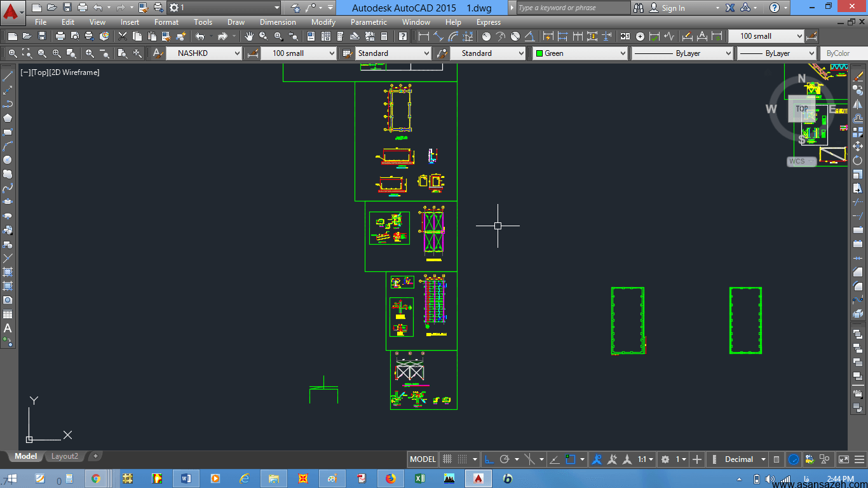Viewport: 868px width, 488px height.
Task: Open Excel from the Windows taskbar
Action: point(420,478)
